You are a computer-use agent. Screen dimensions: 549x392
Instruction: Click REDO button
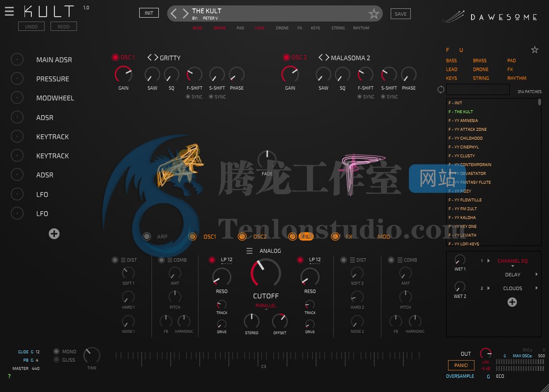pos(63,26)
